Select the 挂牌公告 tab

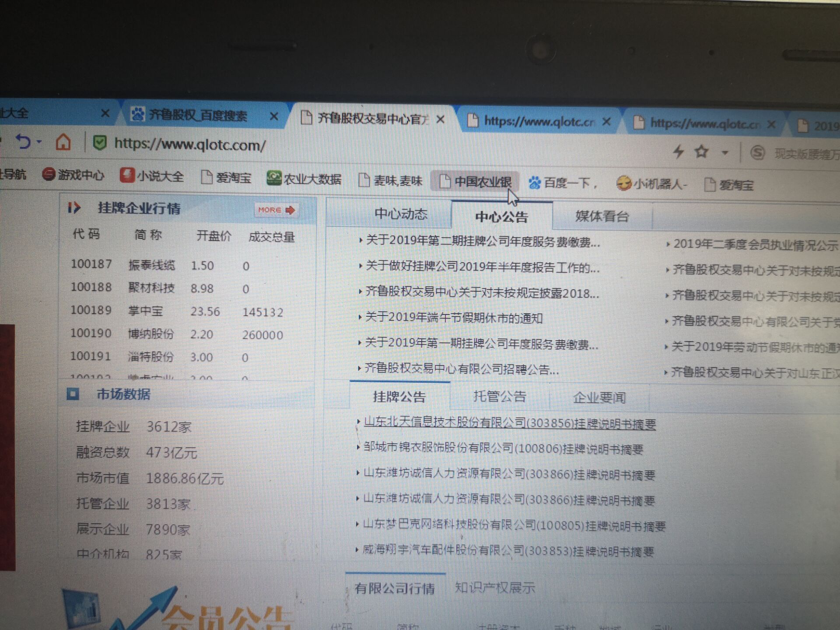(x=399, y=397)
